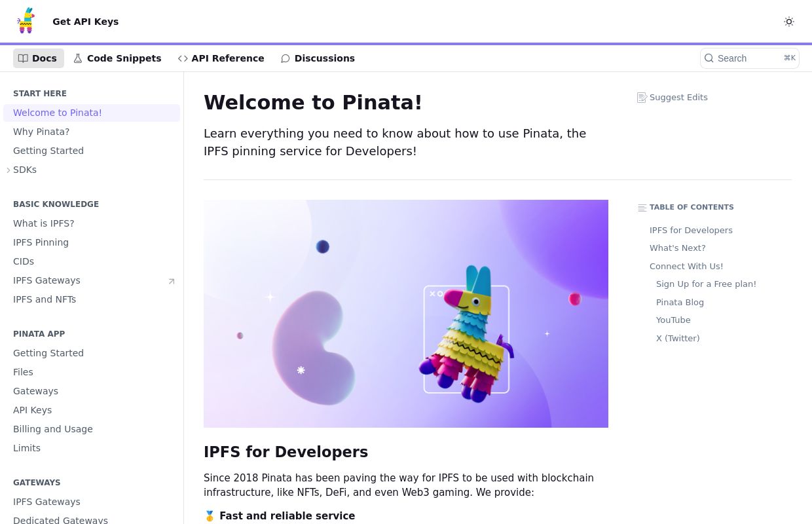812x524 pixels.
Task: Click the Fast and reliable service text
Action: (287, 516)
